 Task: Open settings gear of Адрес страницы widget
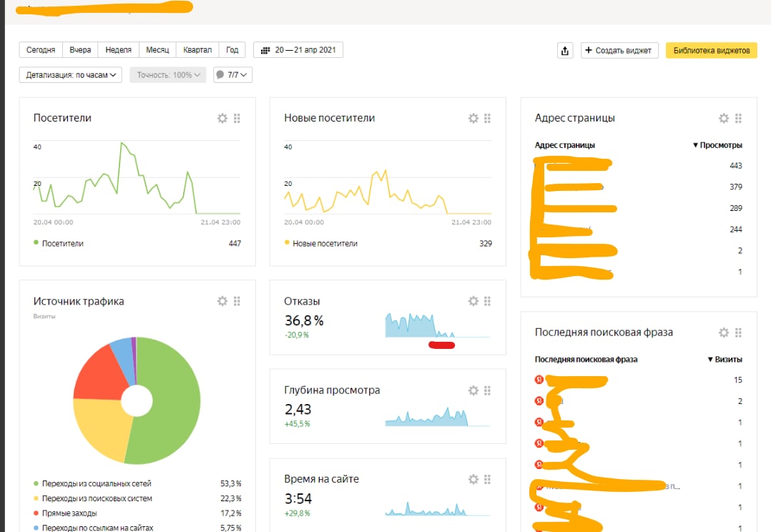(x=724, y=118)
